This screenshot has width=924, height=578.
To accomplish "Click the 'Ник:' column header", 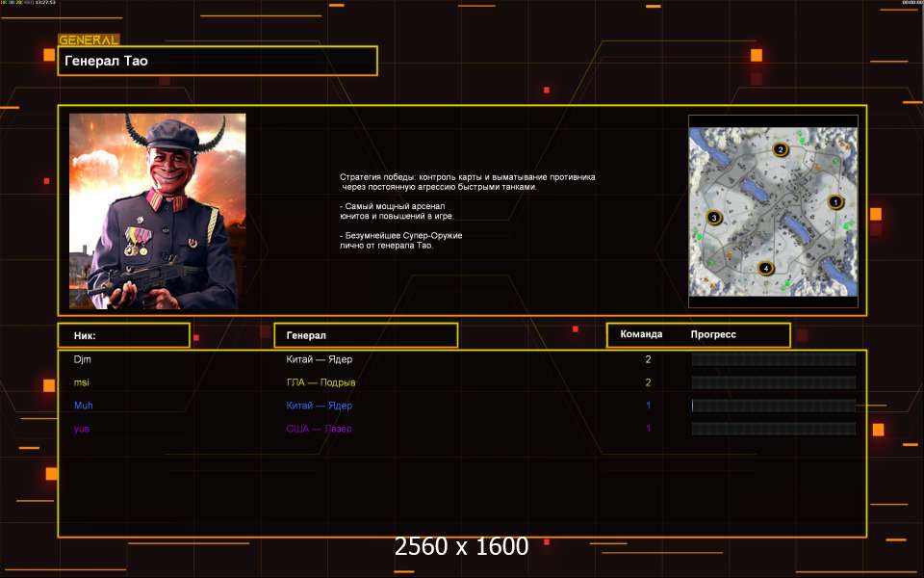I will [124, 335].
